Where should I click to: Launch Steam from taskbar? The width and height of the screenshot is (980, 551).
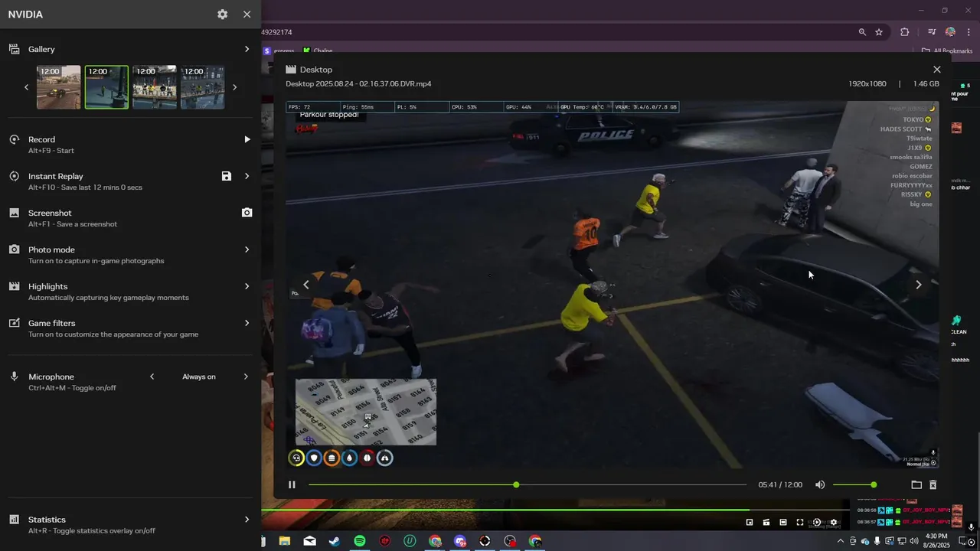click(x=335, y=541)
